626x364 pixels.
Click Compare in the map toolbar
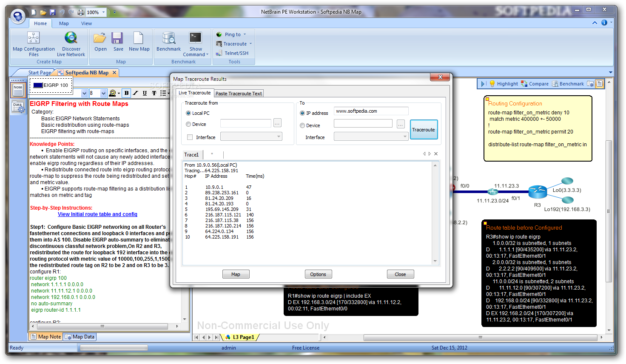(x=535, y=84)
